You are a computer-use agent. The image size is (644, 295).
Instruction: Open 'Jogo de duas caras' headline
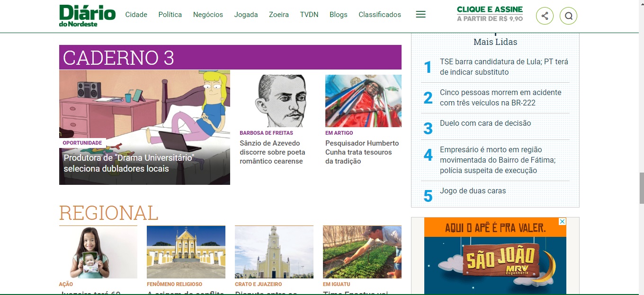click(473, 191)
